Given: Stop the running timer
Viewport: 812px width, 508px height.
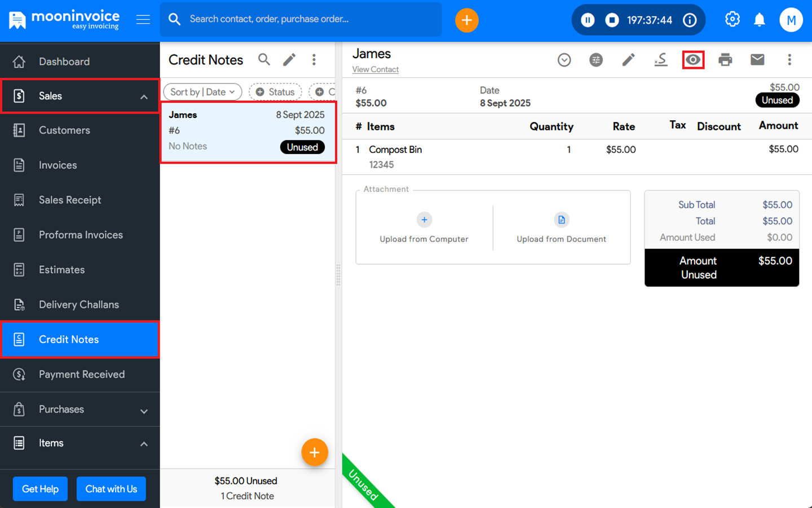Looking at the screenshot, I should 612,20.
